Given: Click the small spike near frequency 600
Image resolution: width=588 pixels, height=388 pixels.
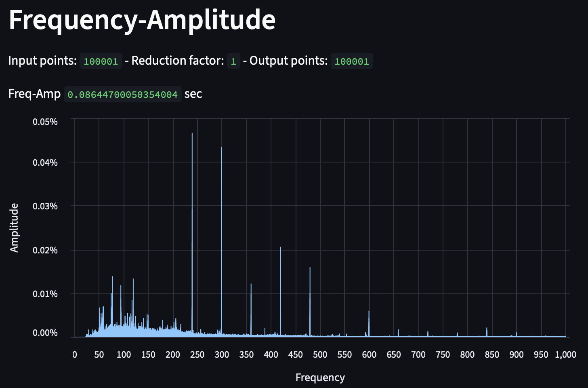Looking at the screenshot, I should 369,315.
